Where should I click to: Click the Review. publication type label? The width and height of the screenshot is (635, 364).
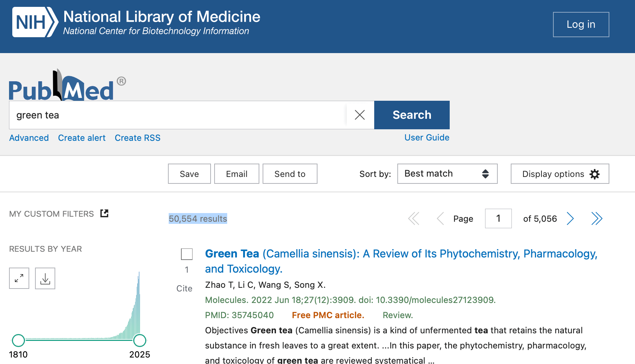pyautogui.click(x=398, y=315)
